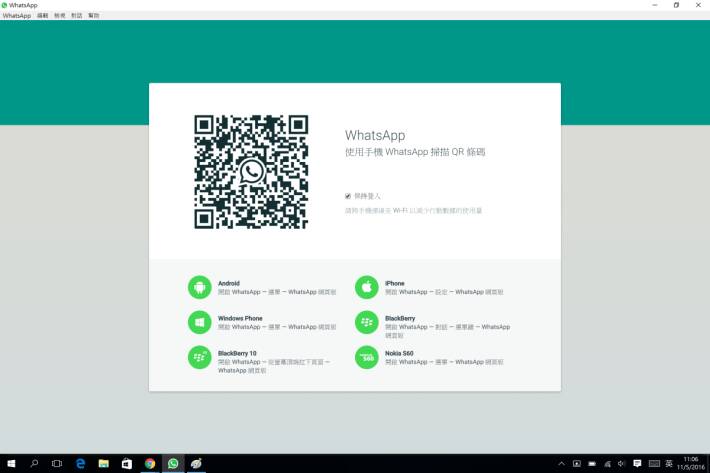Image resolution: width=710 pixels, height=473 pixels.
Task: Click the green BlackBerry icon
Action: tap(367, 322)
